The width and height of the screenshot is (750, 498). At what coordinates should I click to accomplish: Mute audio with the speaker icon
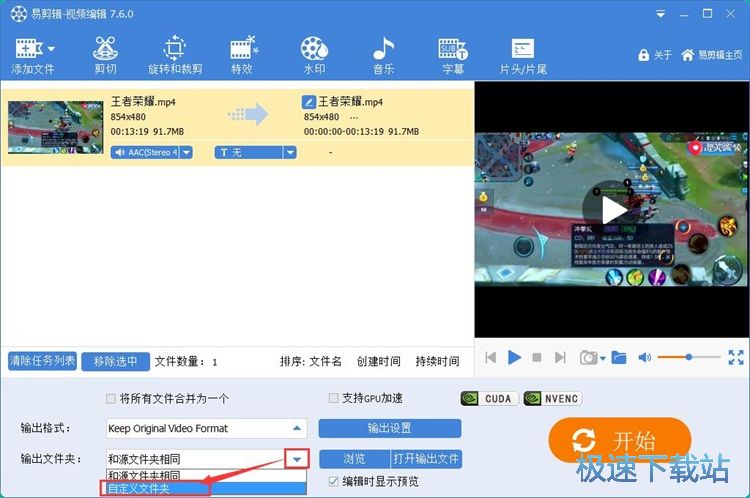[645, 357]
